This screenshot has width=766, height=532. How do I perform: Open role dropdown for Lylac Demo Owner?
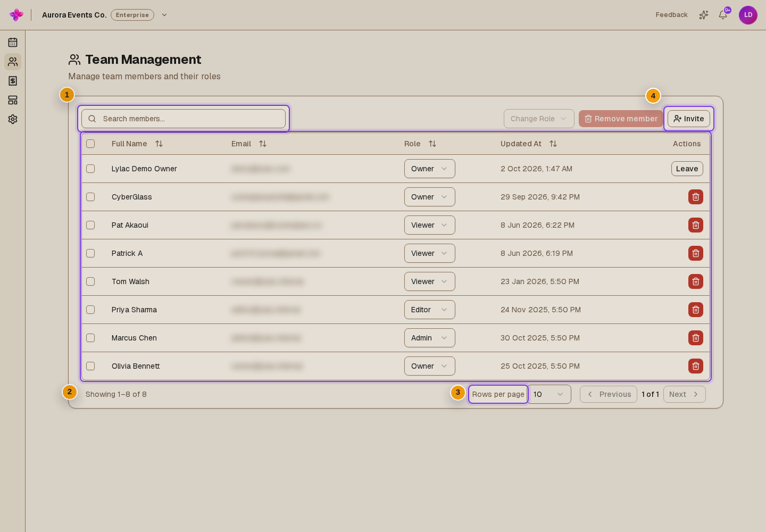[x=429, y=169]
